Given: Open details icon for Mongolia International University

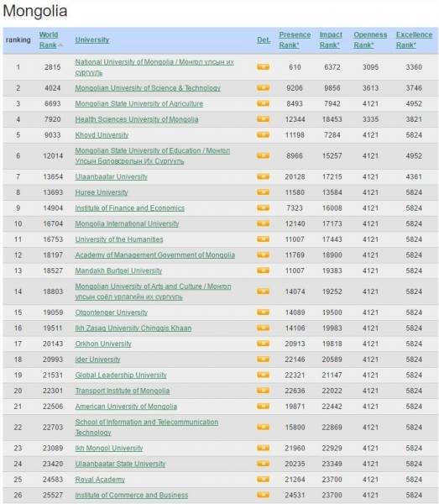Looking at the screenshot, I should click(263, 223).
